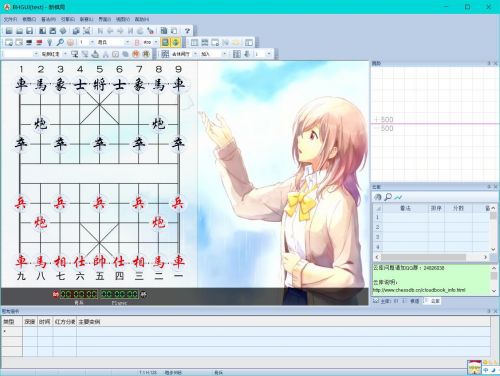Viewport: 500px width, 376px height.
Task: Open the first menu (文件) in the menu bar
Action: [x=10, y=19]
